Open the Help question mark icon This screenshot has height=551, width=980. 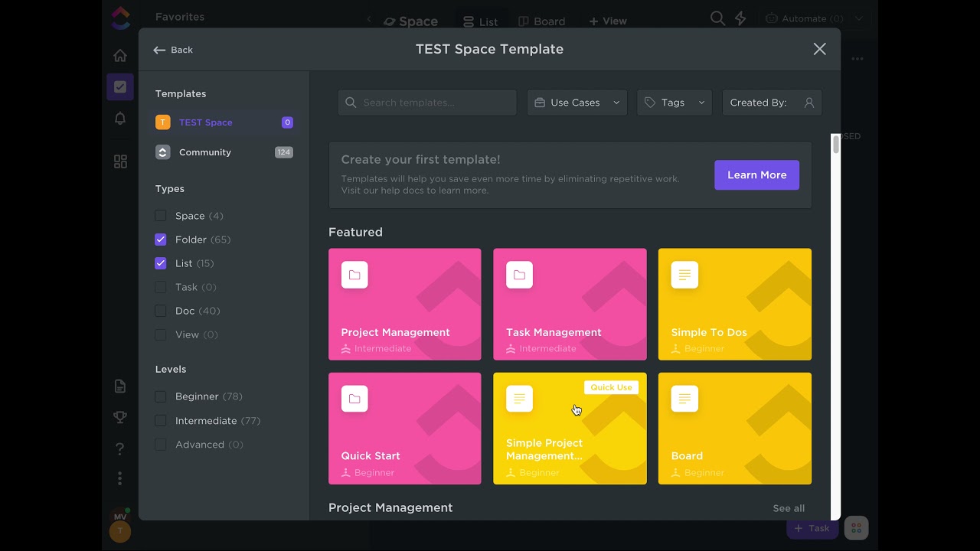[x=120, y=448]
